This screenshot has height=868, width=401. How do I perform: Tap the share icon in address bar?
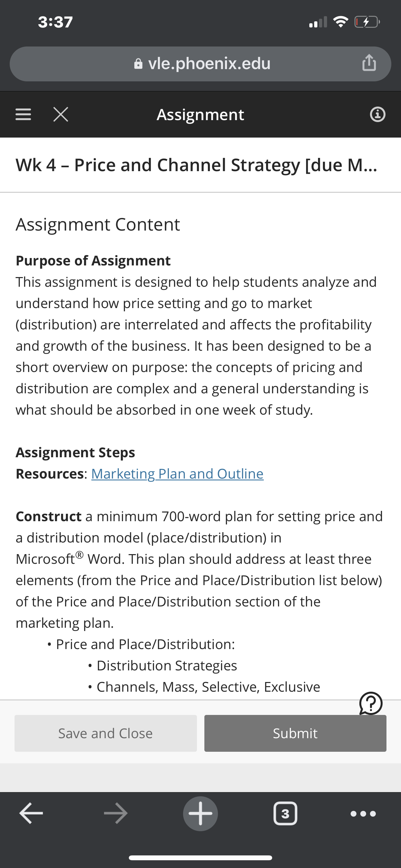click(x=369, y=63)
